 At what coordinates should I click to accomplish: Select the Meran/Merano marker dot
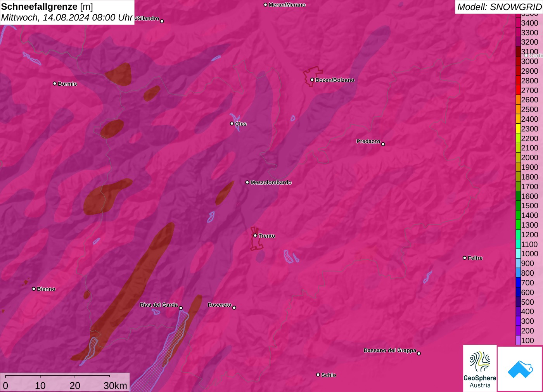(266, 5)
